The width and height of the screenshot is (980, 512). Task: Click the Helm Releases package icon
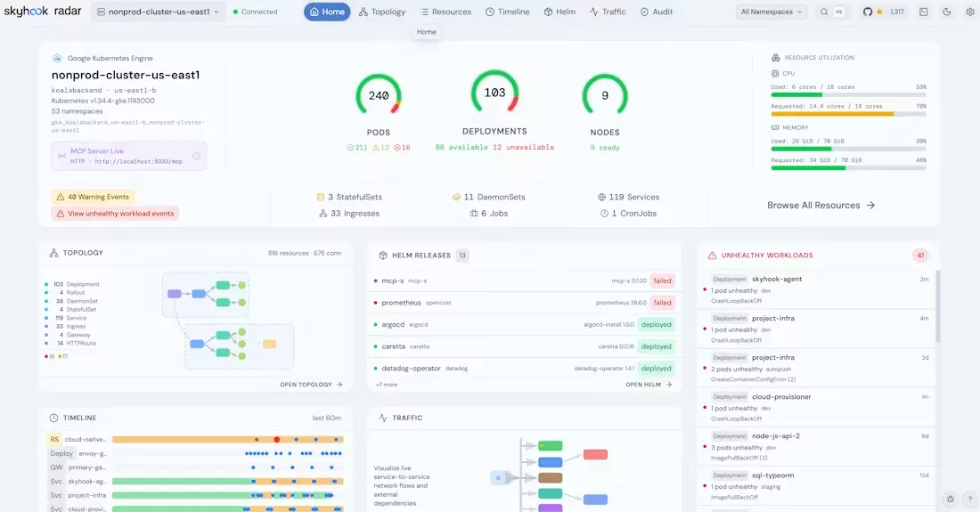(383, 256)
